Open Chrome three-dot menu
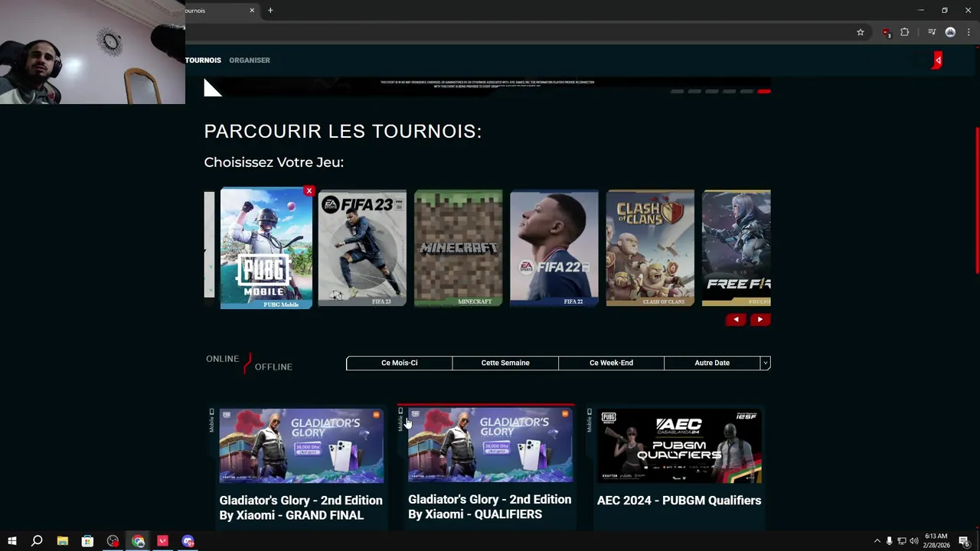The height and width of the screenshot is (551, 980). [969, 32]
